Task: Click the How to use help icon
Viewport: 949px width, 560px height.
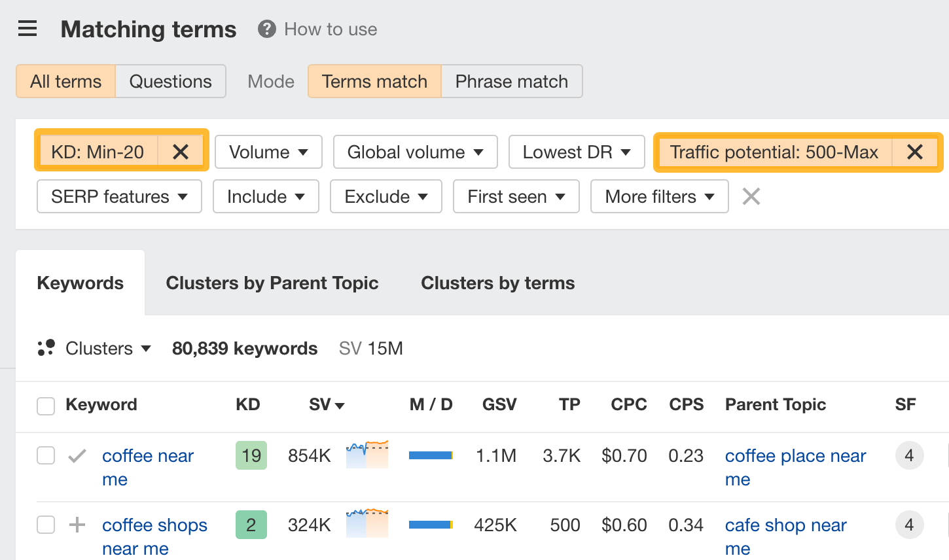Action: coord(266,29)
